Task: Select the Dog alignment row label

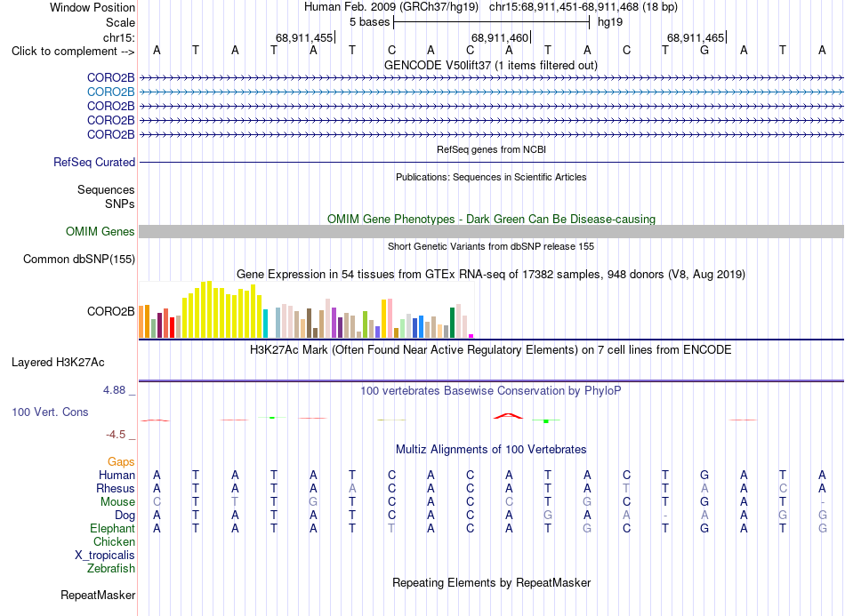Action: point(125,516)
